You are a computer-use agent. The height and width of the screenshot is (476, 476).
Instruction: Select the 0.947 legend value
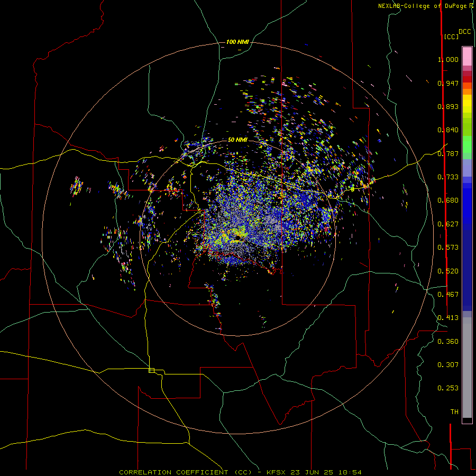(448, 83)
